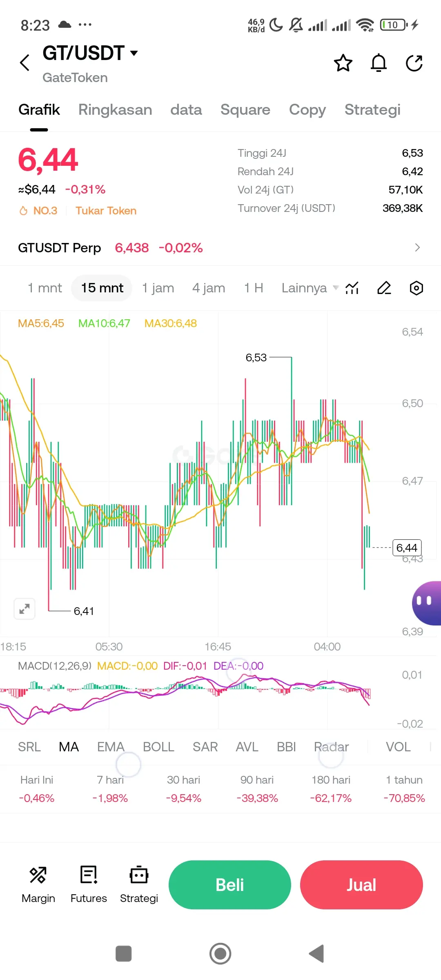Enable the EMA indicator
Screen dimensions: 441x980
tap(111, 747)
